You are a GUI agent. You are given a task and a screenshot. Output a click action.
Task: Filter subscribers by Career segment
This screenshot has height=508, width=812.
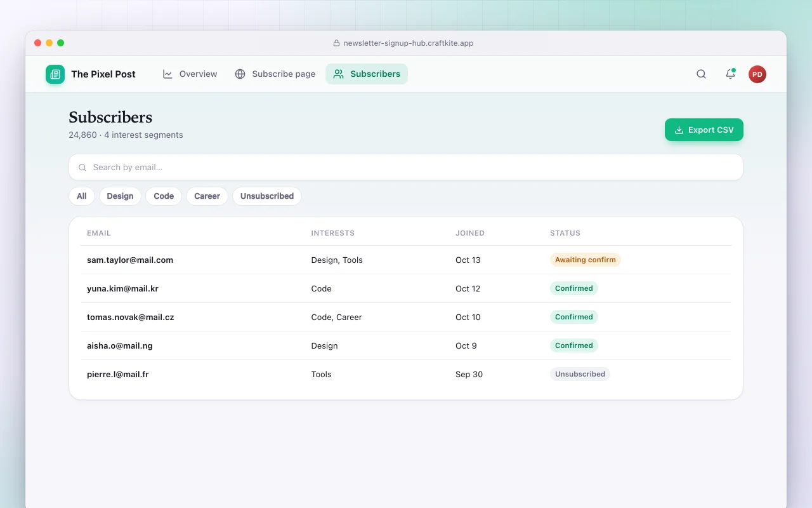[x=207, y=196]
